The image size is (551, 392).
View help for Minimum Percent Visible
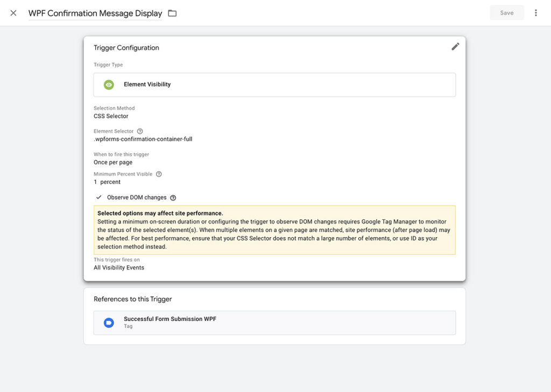pos(158,174)
